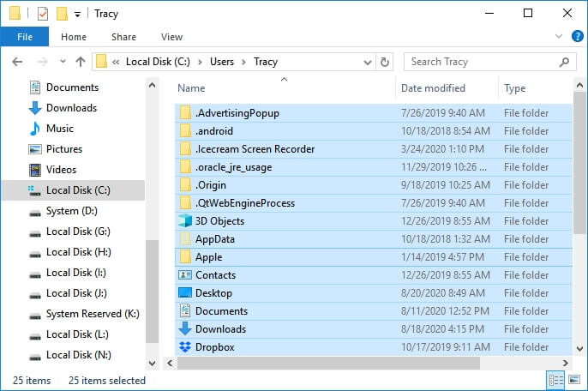Navigate back using the back arrow

coord(17,62)
